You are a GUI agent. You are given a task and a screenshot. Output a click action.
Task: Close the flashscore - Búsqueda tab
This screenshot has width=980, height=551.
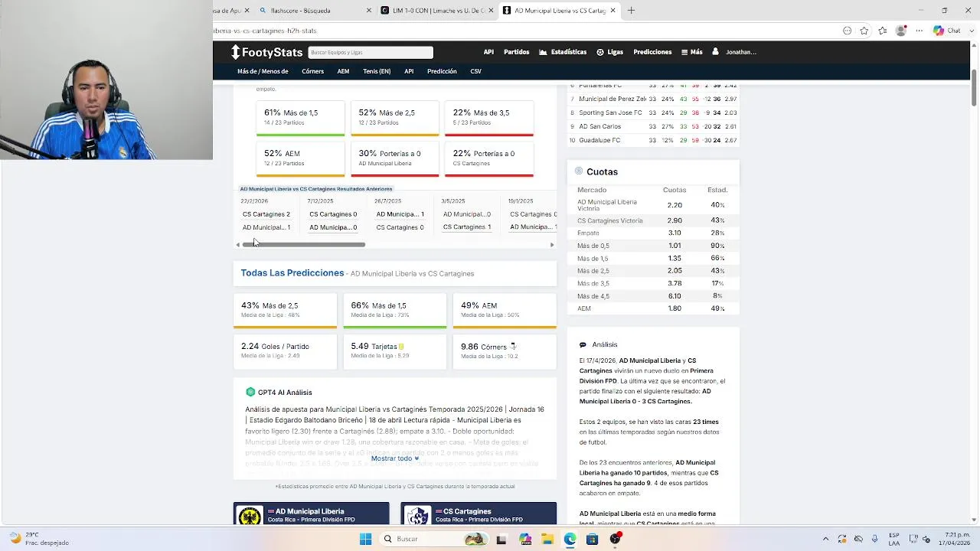click(369, 11)
